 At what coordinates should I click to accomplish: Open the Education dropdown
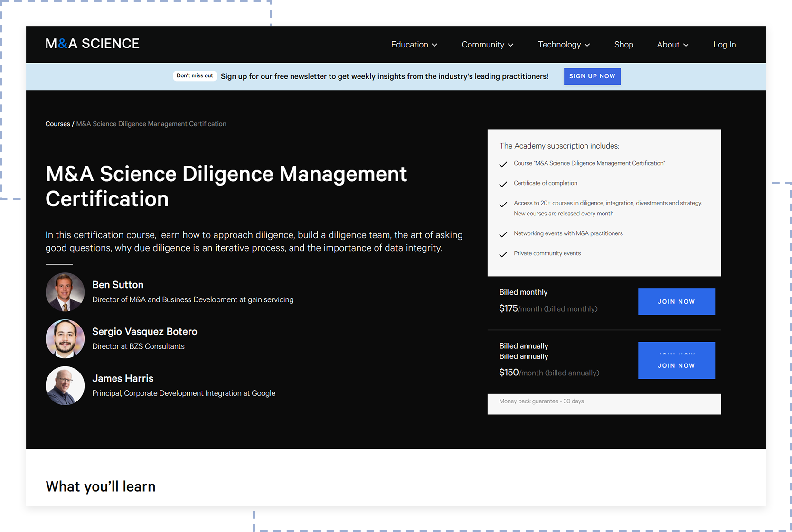(x=414, y=44)
